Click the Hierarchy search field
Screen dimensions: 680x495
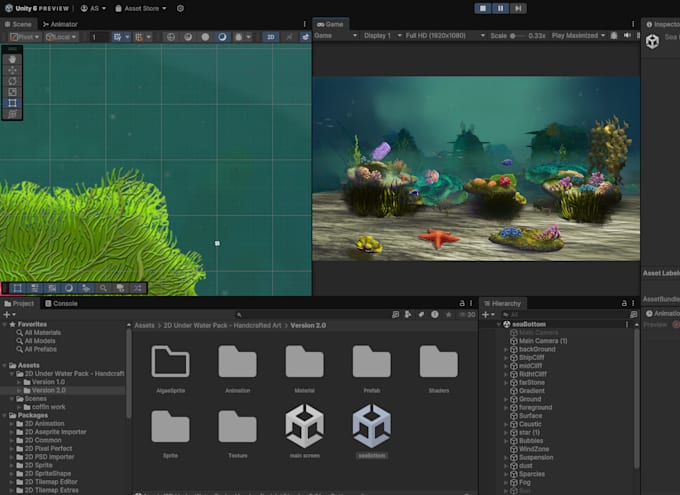pos(564,315)
